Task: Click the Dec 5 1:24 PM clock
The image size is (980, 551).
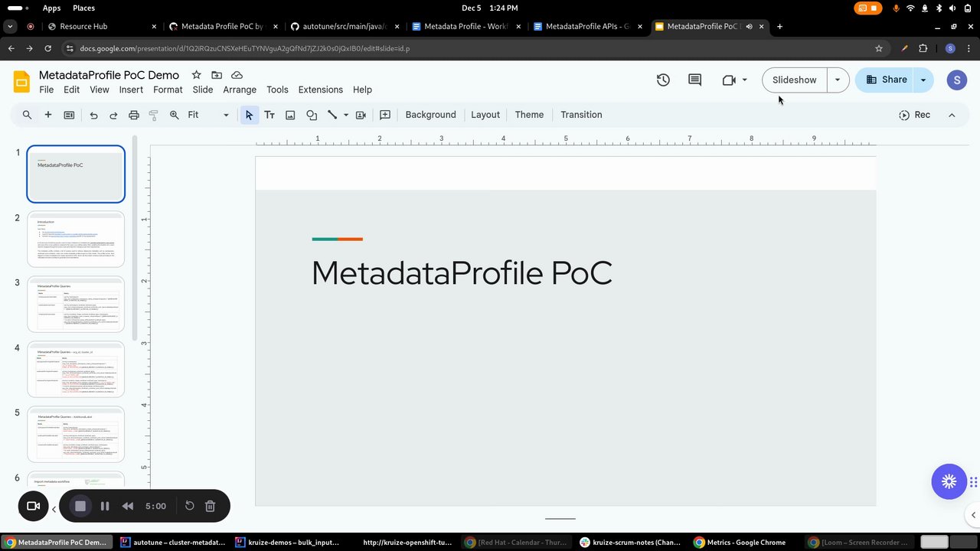Action: [490, 8]
